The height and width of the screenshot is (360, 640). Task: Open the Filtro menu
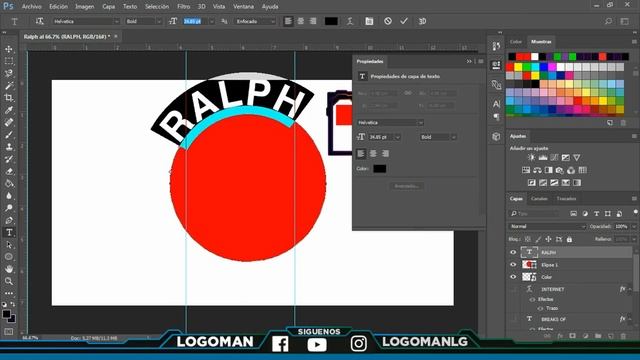183,7
